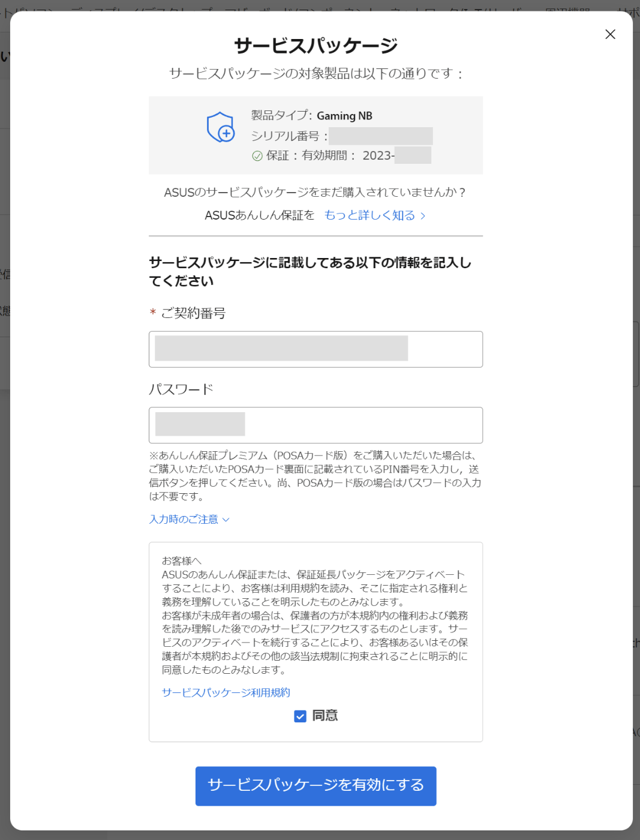Focus the ご契約番号 input field
640x840 pixels.
click(x=316, y=349)
